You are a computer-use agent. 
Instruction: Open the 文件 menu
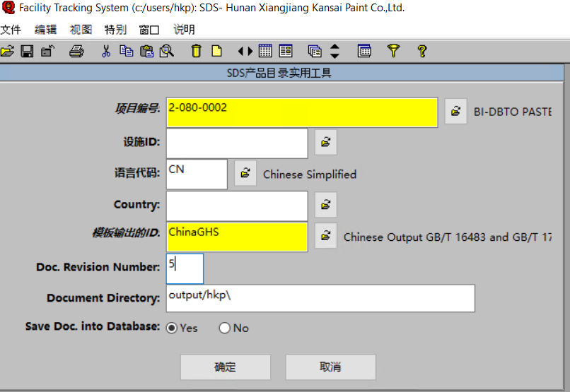[x=11, y=30]
